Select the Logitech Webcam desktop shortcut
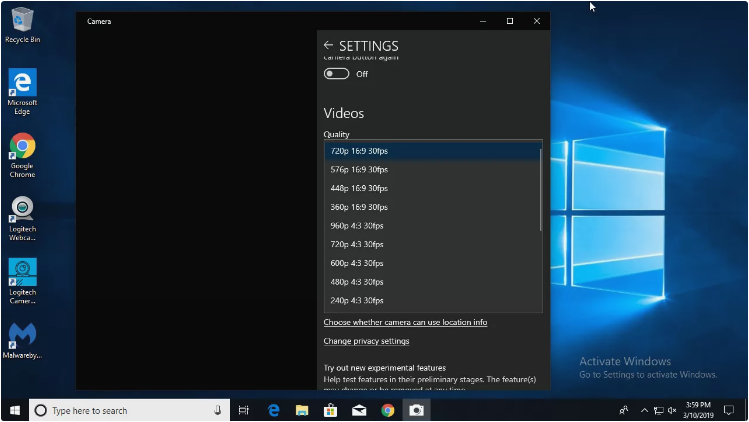The height and width of the screenshot is (422, 749). coord(22,218)
